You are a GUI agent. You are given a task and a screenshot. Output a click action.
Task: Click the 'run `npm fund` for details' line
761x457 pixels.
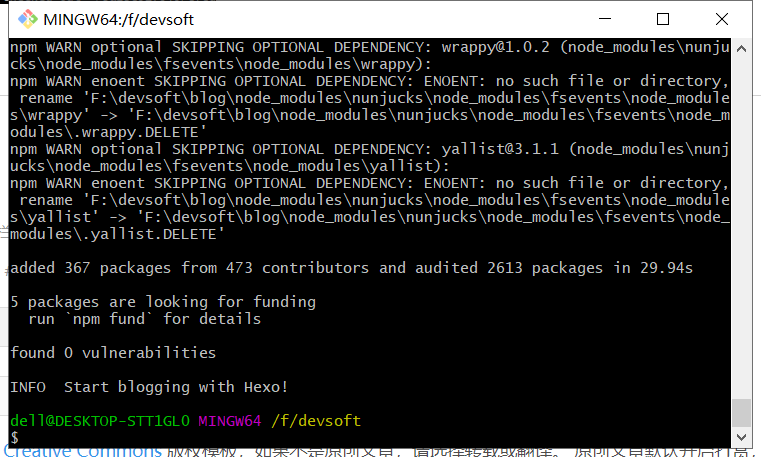tap(145, 319)
